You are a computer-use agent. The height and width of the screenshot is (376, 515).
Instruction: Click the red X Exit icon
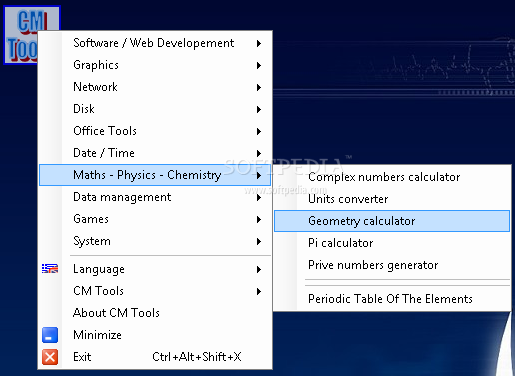pyautogui.click(x=50, y=357)
